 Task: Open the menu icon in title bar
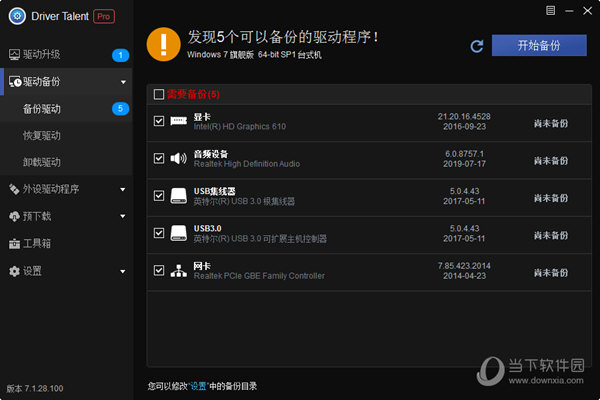[x=550, y=12]
